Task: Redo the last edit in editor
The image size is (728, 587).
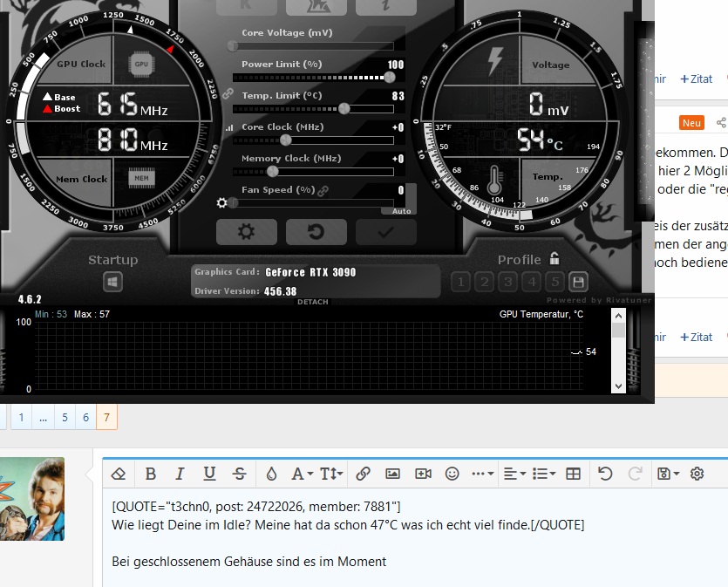Action: pyautogui.click(x=635, y=474)
